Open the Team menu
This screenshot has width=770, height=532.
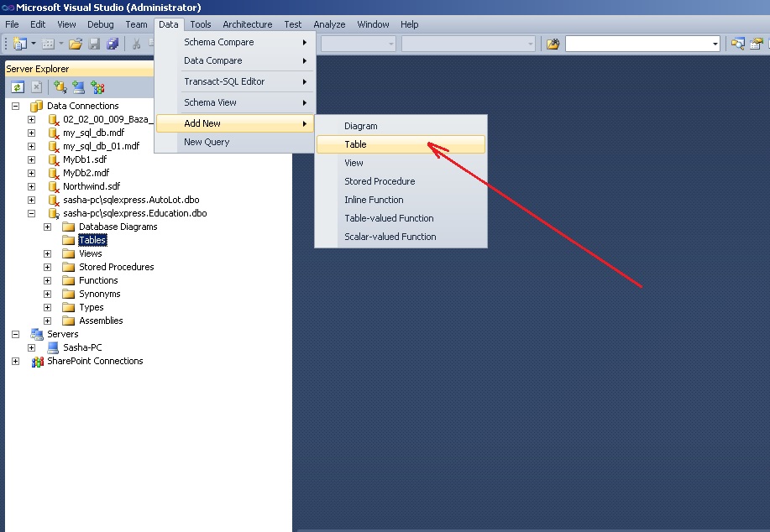(x=136, y=24)
